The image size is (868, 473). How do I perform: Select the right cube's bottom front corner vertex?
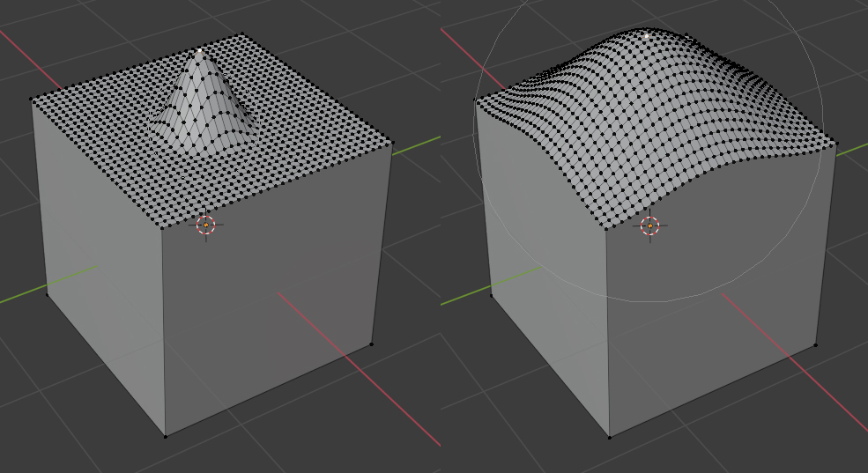pos(610,437)
